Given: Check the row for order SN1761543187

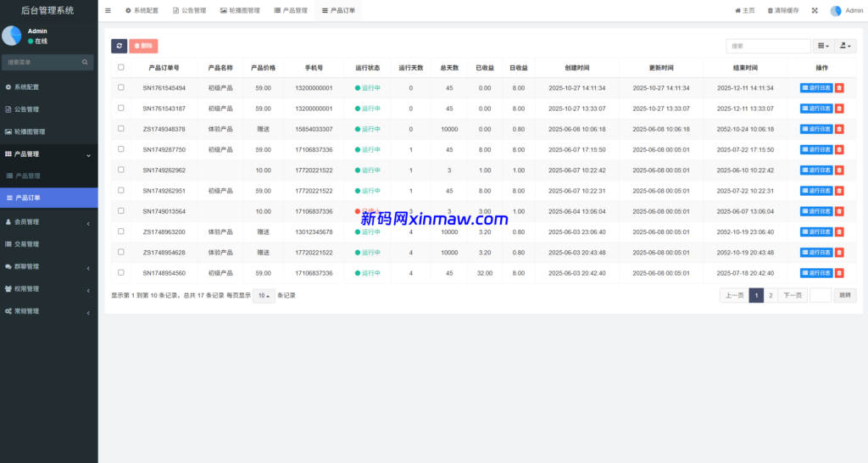Looking at the screenshot, I should point(120,108).
